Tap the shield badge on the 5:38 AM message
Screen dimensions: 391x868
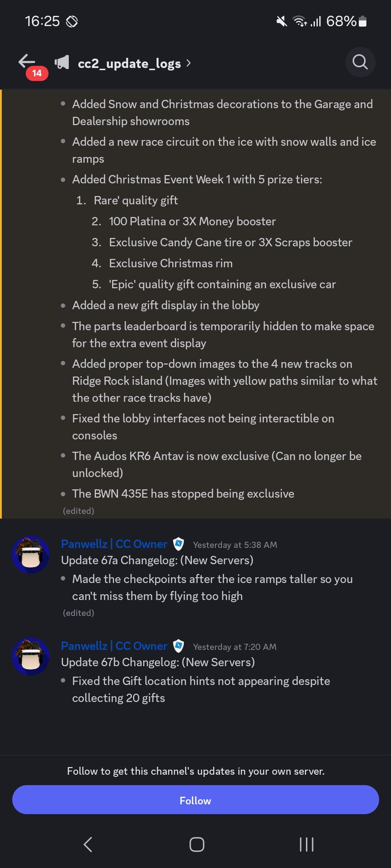178,544
